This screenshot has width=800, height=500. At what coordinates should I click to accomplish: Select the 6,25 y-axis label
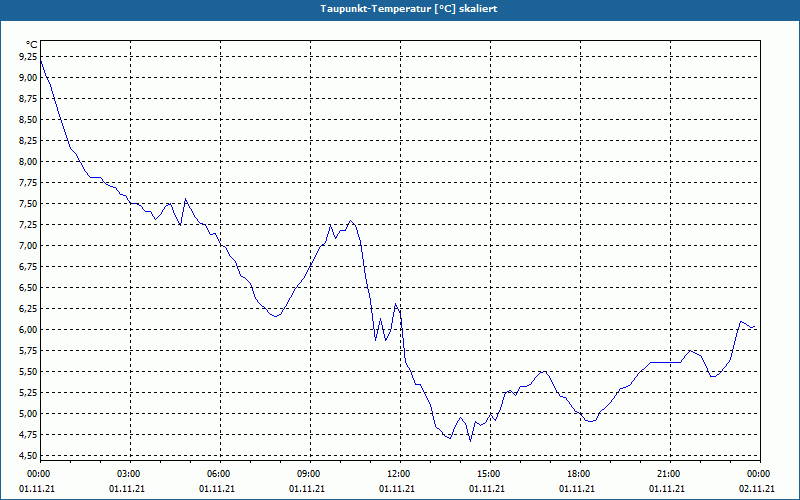point(28,309)
